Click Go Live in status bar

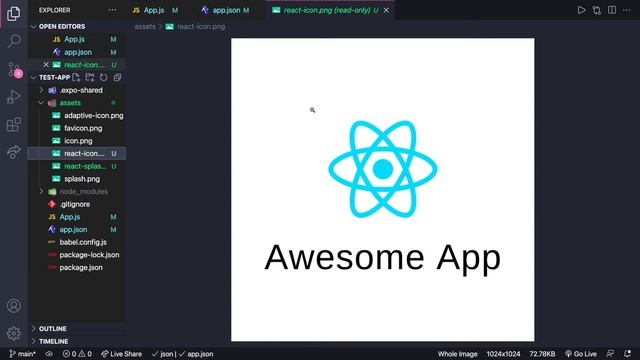click(x=580, y=354)
